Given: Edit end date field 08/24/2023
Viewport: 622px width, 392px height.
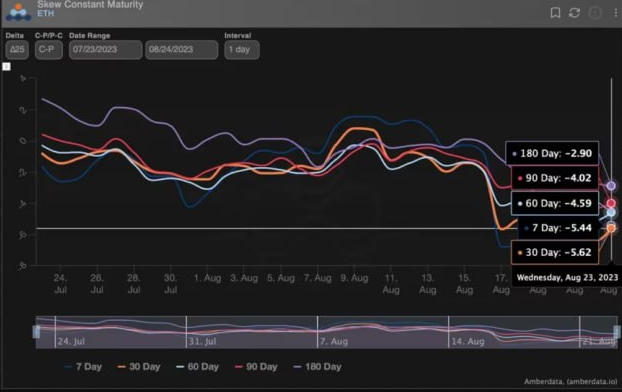Looking at the screenshot, I should 182,50.
